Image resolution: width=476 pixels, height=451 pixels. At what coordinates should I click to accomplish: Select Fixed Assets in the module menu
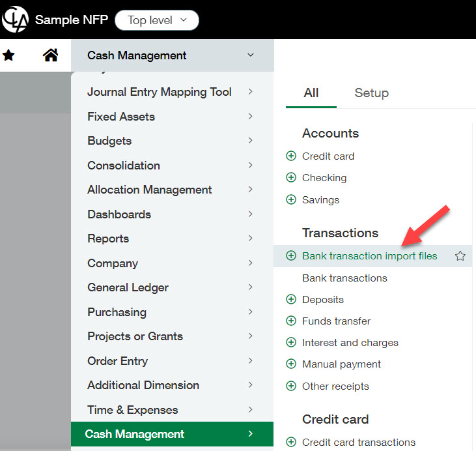click(x=121, y=117)
